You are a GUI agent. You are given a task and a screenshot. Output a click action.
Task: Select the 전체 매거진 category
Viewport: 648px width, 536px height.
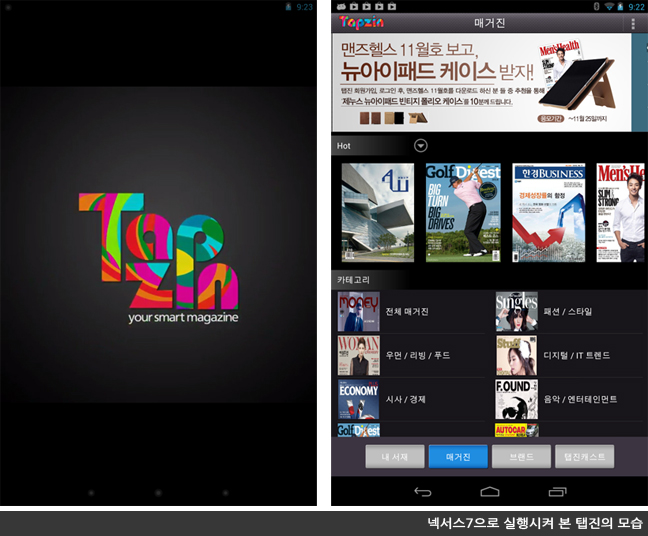(x=411, y=312)
